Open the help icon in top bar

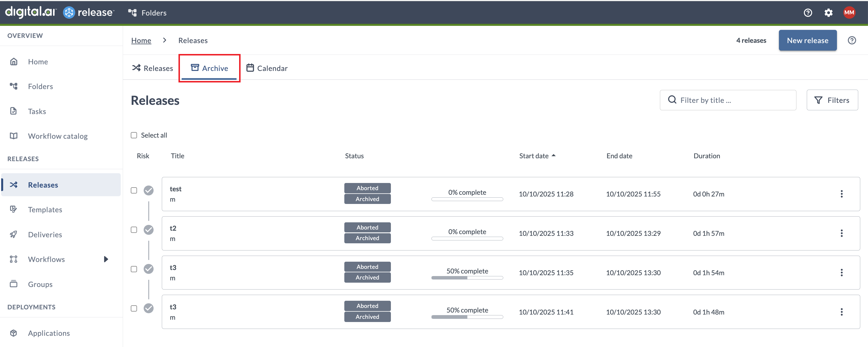808,13
